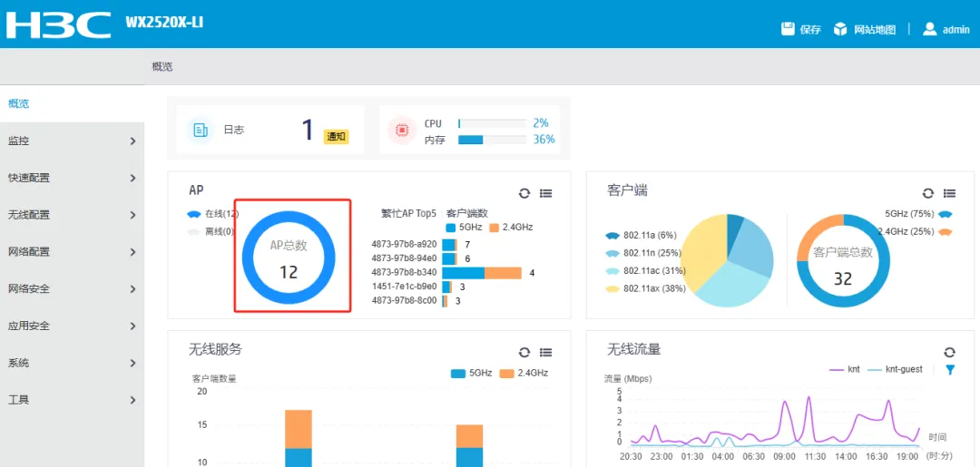Expand the 系统 menu chevron
This screenshot has height=467, width=980.
click(x=132, y=363)
